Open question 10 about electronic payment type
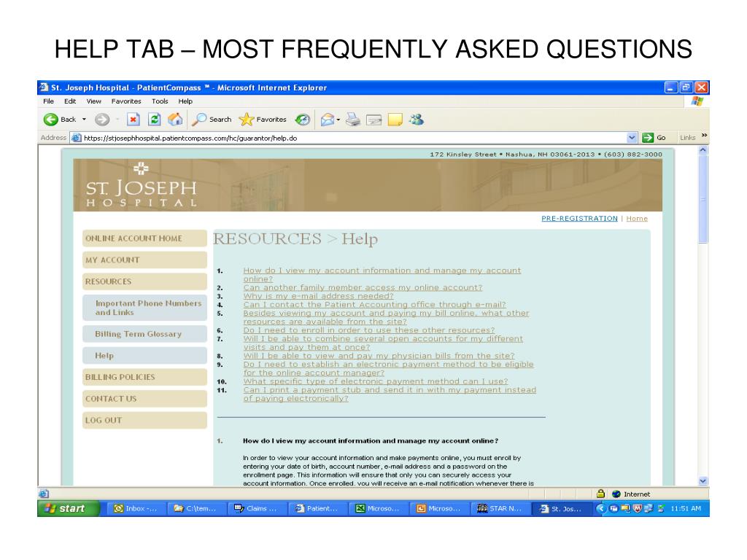The width and height of the screenshot is (747, 560). point(376,382)
